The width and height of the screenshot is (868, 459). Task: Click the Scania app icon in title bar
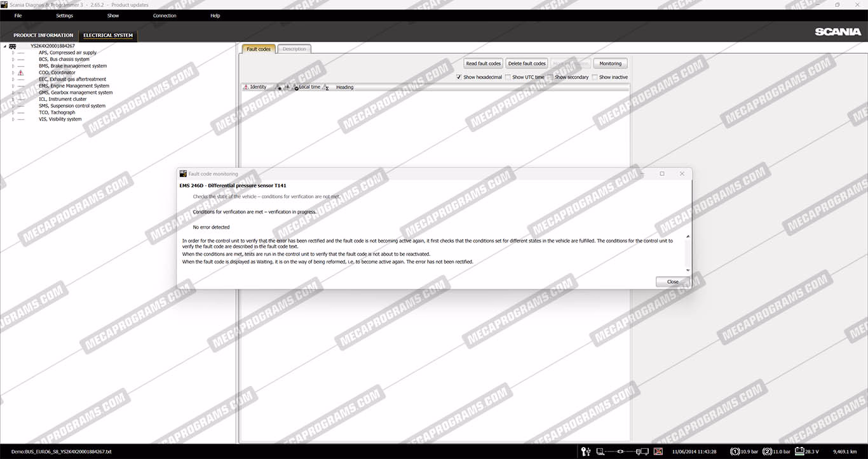click(4, 4)
